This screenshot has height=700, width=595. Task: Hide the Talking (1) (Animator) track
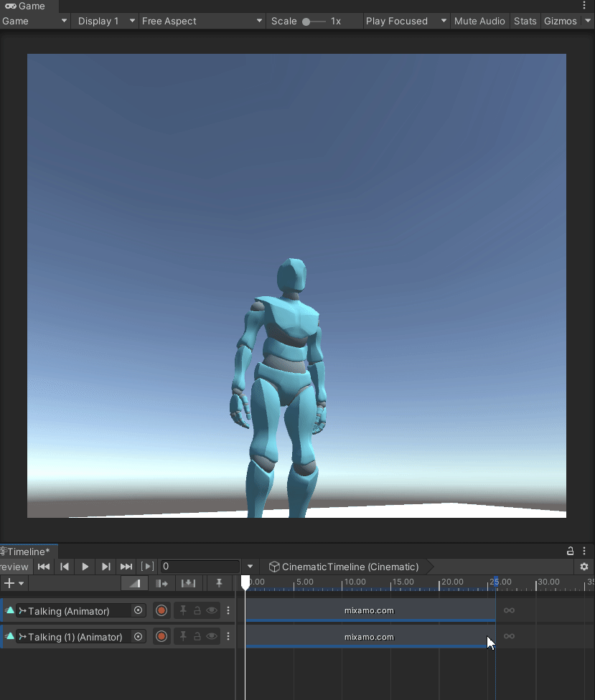point(212,637)
